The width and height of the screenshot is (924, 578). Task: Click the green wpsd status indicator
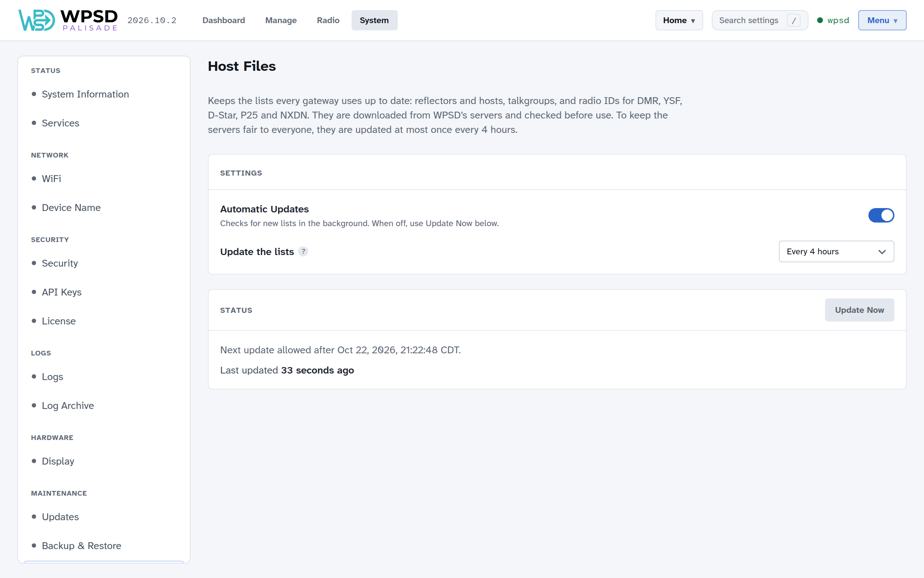tap(833, 20)
